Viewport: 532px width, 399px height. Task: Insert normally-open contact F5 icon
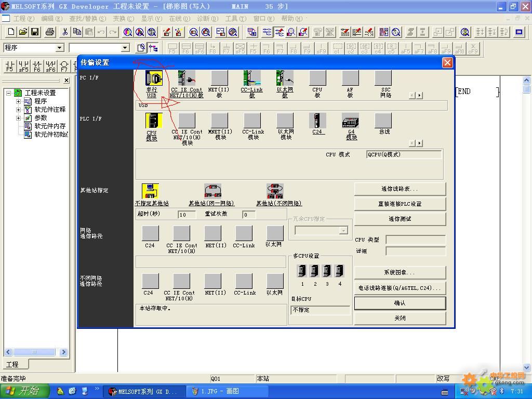9,66
